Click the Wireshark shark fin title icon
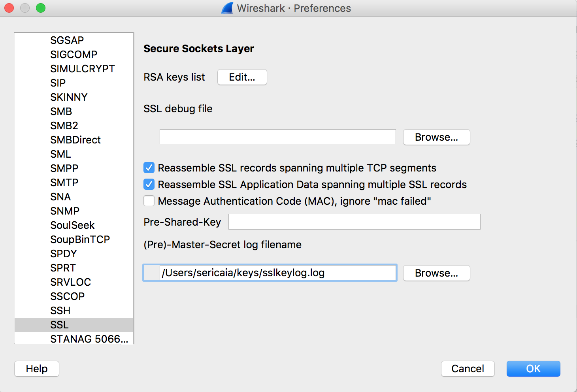 [x=227, y=8]
